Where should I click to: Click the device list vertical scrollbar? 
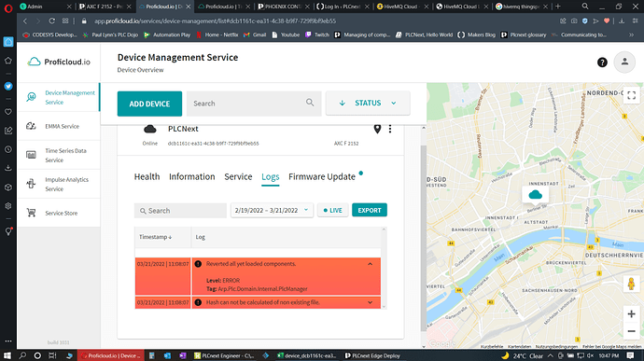424,238
